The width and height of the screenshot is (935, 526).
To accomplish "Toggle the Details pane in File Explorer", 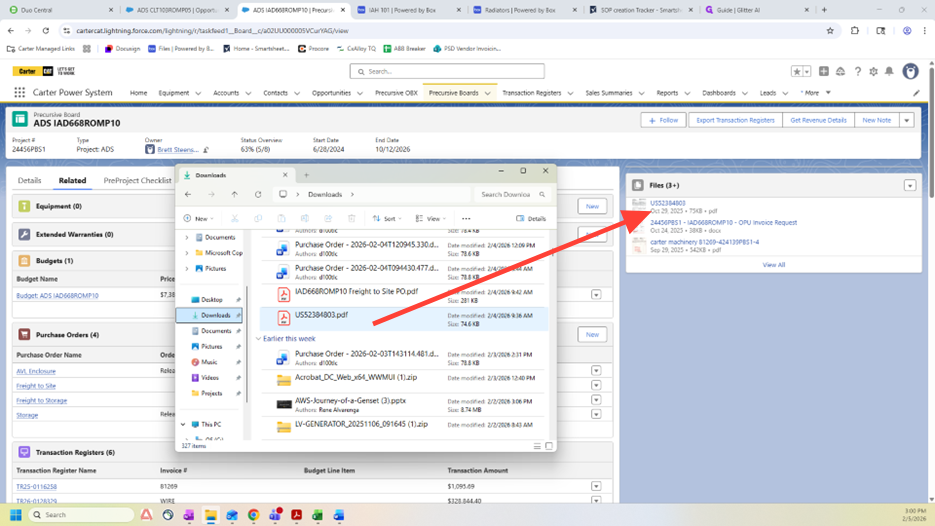I will point(531,218).
